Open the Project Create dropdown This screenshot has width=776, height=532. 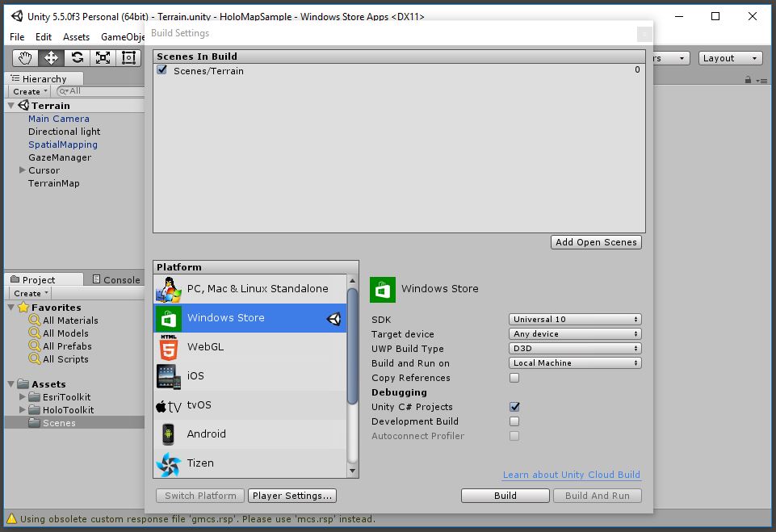[x=30, y=294]
